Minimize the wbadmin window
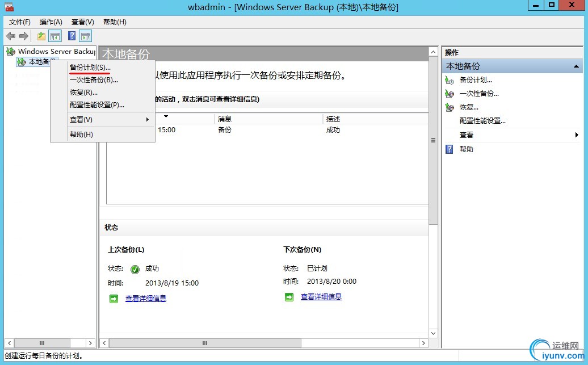 pos(536,5)
